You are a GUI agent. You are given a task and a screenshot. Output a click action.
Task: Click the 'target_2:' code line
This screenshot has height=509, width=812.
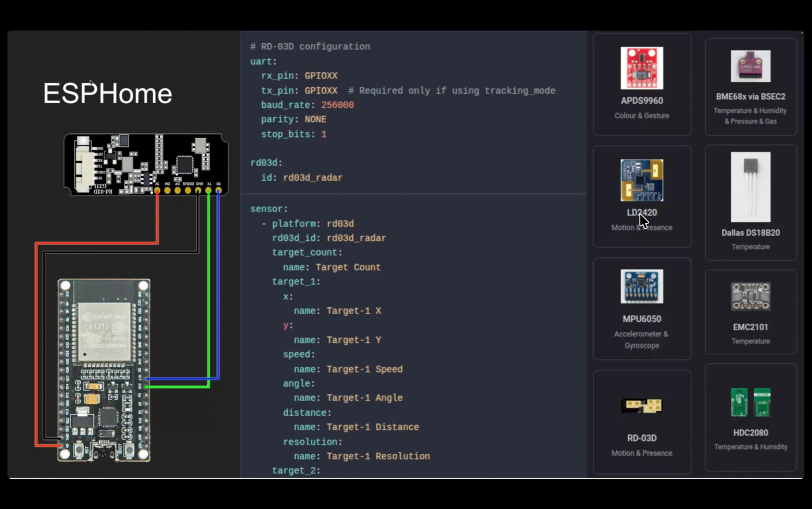click(296, 470)
